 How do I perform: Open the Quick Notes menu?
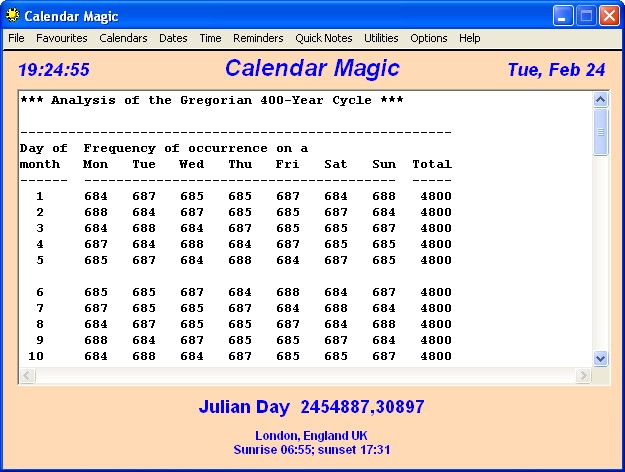[x=324, y=38]
